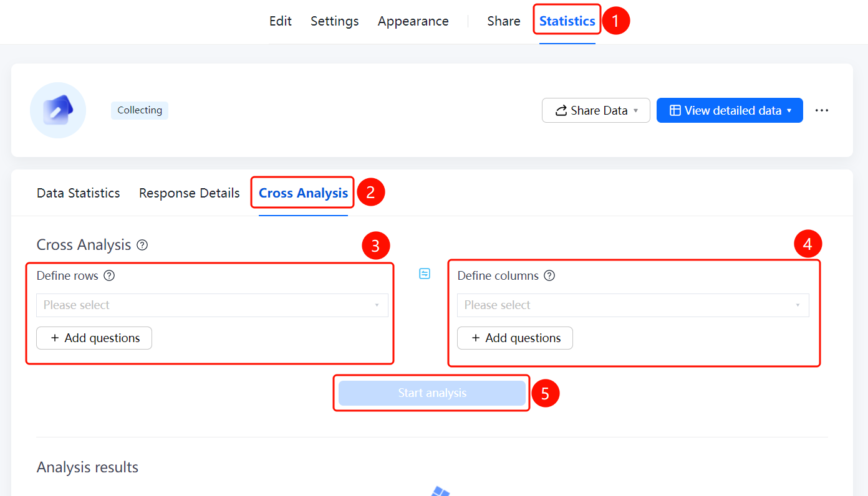The width and height of the screenshot is (868, 496).
Task: Add questions under Define columns
Action: click(x=515, y=338)
